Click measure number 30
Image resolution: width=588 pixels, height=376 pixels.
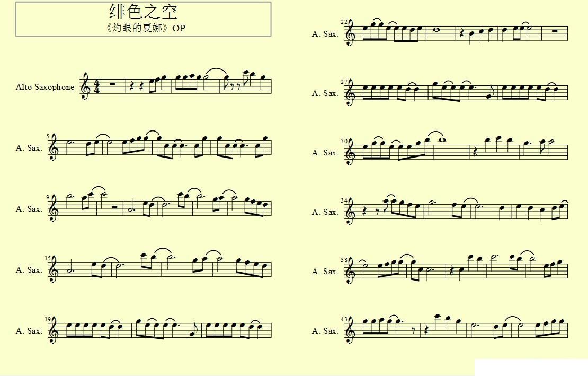[344, 141]
